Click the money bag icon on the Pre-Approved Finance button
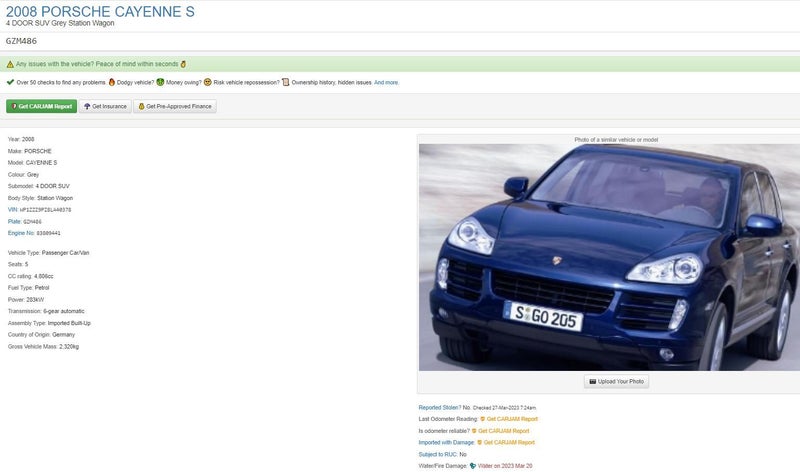This screenshot has height=472, width=800. pyautogui.click(x=141, y=106)
